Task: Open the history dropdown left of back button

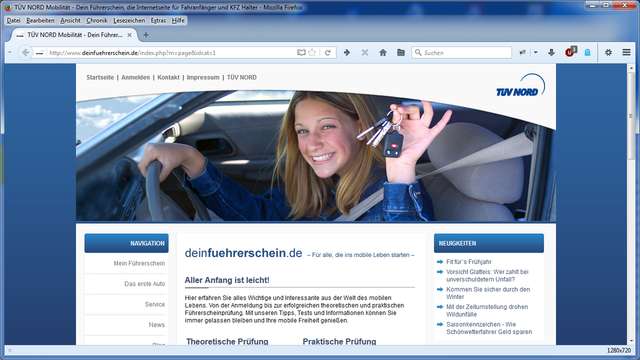Action: (x=10, y=53)
